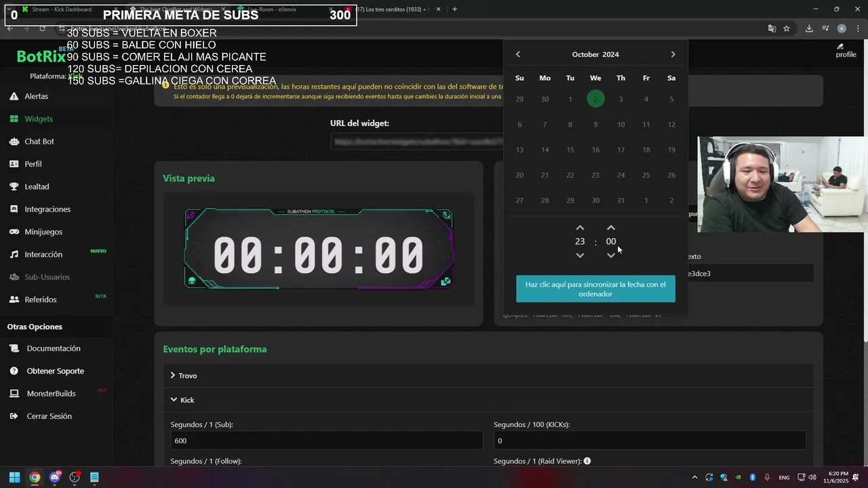
Task: Decrease the minutes with down arrow
Action: [x=611, y=256]
